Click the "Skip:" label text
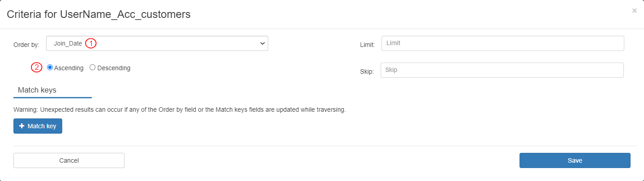 coord(367,72)
